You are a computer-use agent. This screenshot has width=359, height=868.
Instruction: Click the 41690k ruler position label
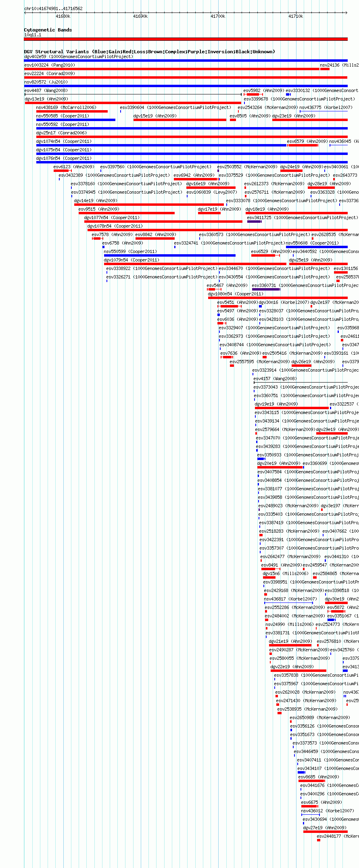[x=140, y=16]
